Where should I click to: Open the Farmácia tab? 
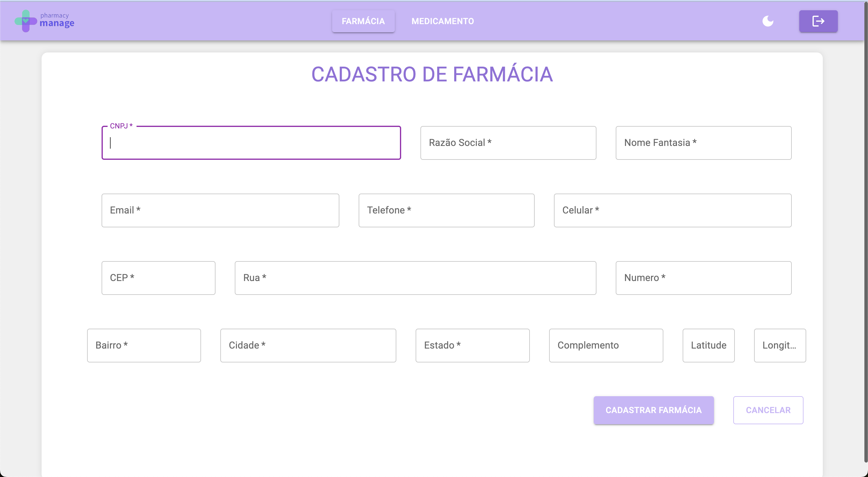[363, 21]
